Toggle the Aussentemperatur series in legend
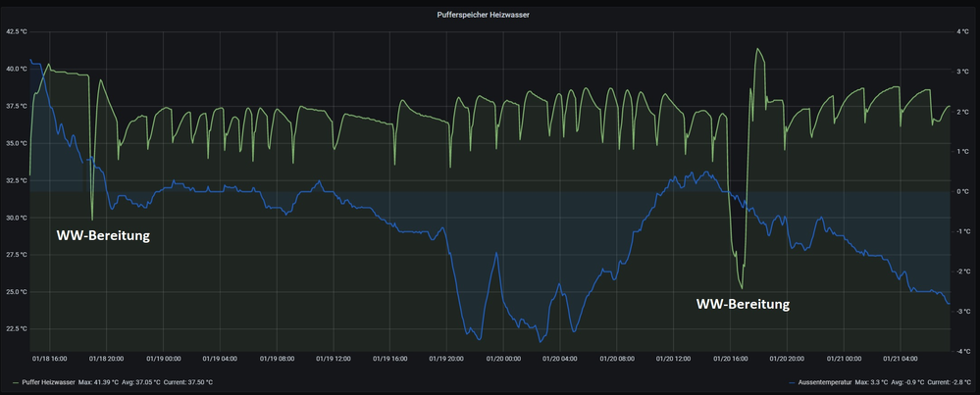This screenshot has width=980, height=395. click(x=826, y=382)
